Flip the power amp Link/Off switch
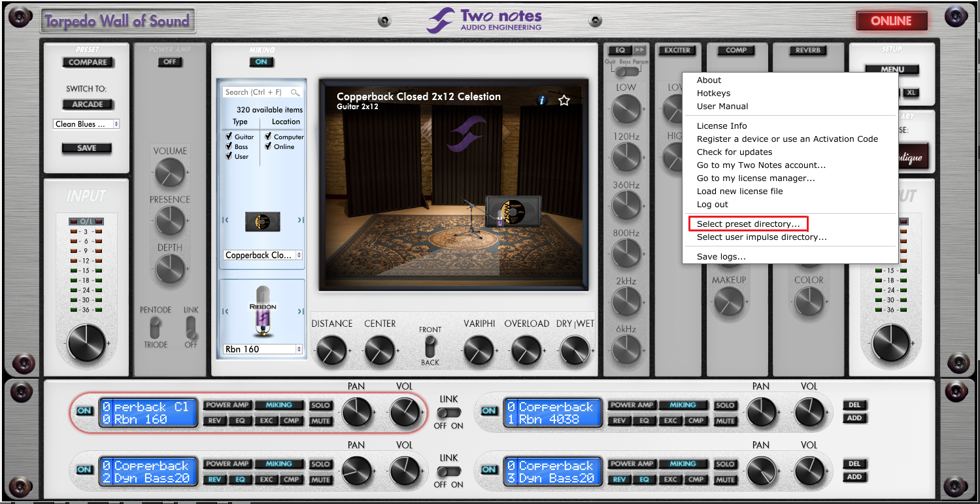Viewport: 980px width, 504px height. coord(191,327)
